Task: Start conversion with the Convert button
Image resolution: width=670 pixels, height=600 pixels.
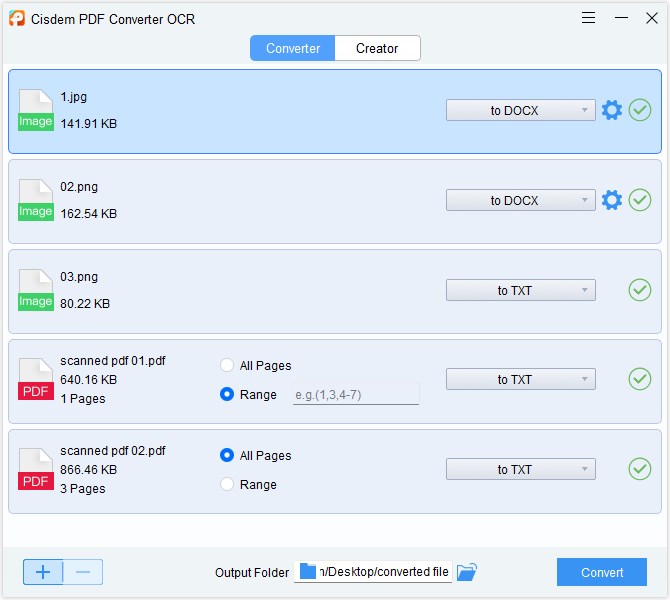Action: point(602,572)
